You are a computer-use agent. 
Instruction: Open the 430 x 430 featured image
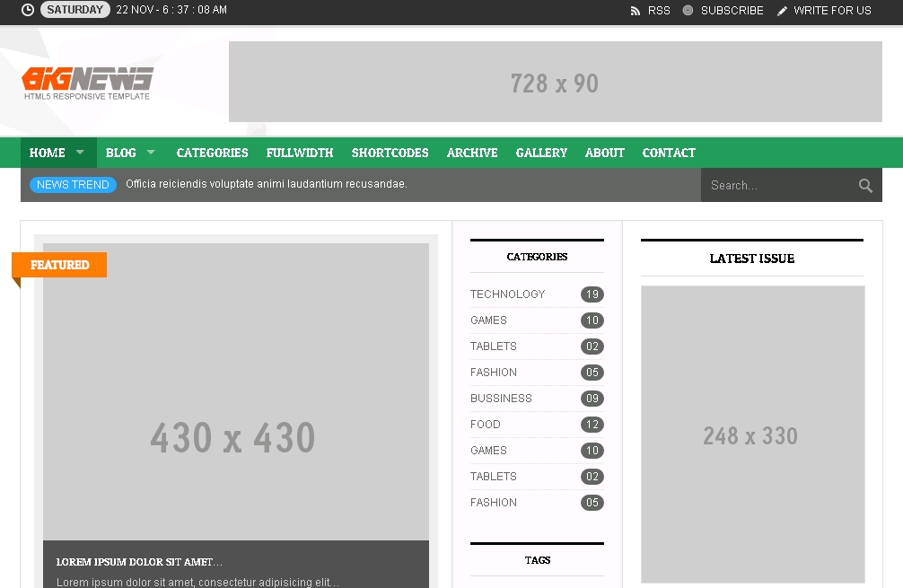pos(235,391)
